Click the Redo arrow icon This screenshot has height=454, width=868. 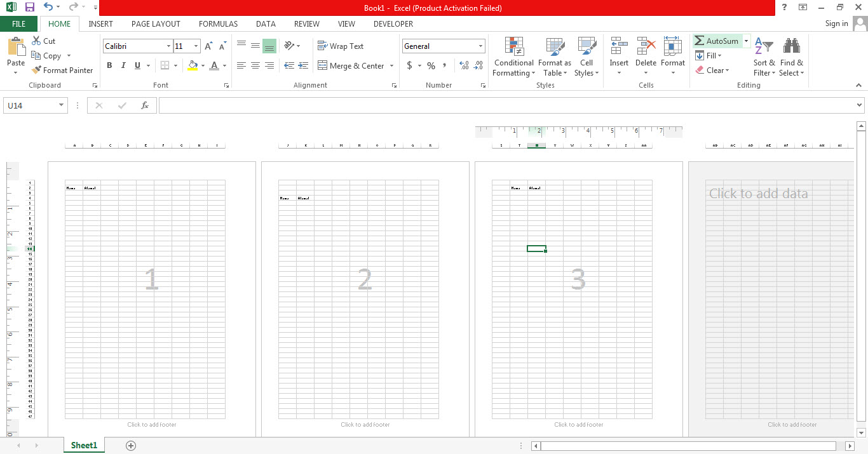click(x=73, y=8)
